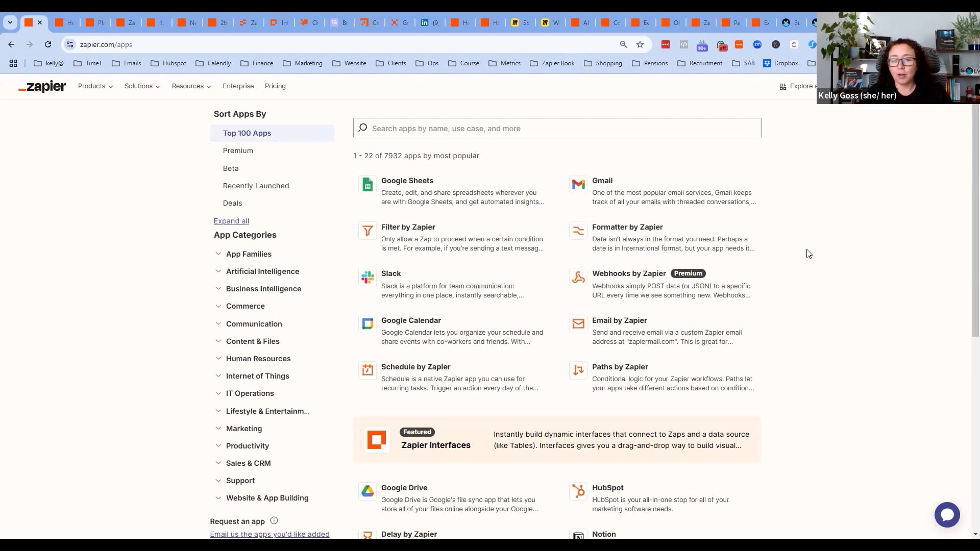The height and width of the screenshot is (551, 980).
Task: Expand the Marketing category
Action: tap(243, 429)
